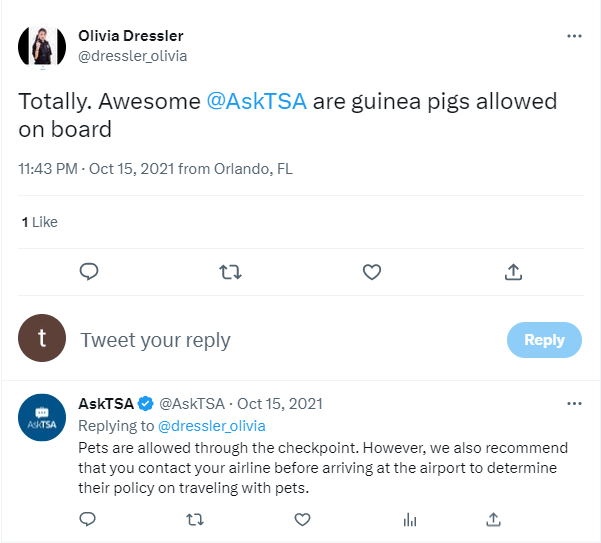601x543 pixels.
Task: Reply to Olivia Dressler's tweet via comment icon
Action: click(x=88, y=271)
